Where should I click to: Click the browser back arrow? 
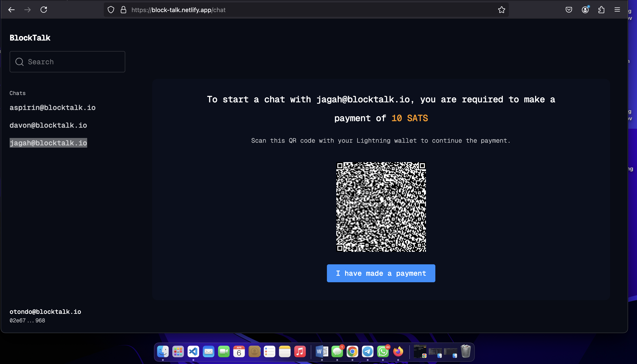tap(11, 10)
